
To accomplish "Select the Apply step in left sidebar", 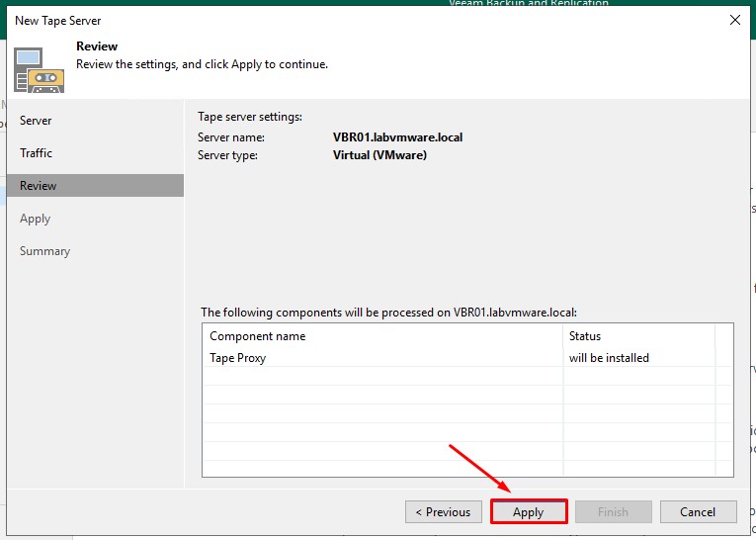I will [35, 219].
